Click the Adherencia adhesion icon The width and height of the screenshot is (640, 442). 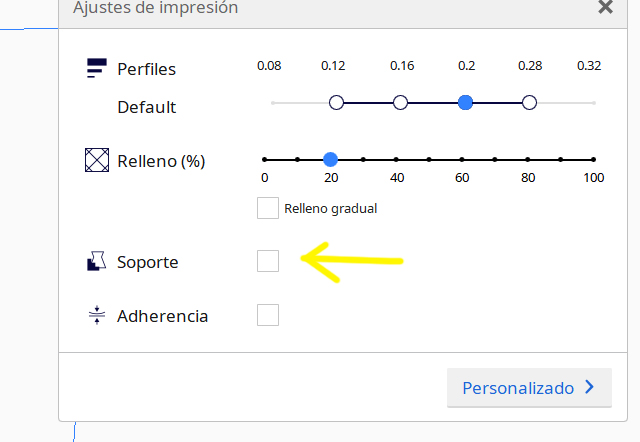point(96,316)
